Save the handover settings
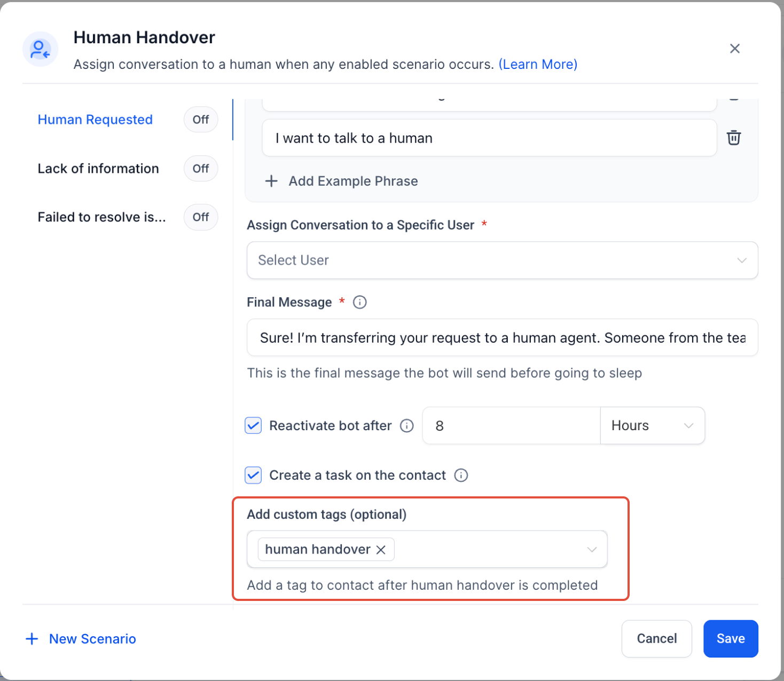The height and width of the screenshot is (681, 784). tap(731, 639)
